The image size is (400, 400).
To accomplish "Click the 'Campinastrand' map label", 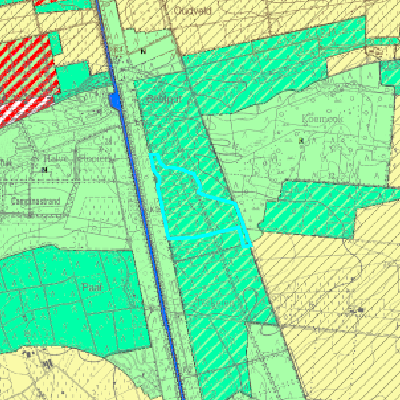I will coord(36,201).
